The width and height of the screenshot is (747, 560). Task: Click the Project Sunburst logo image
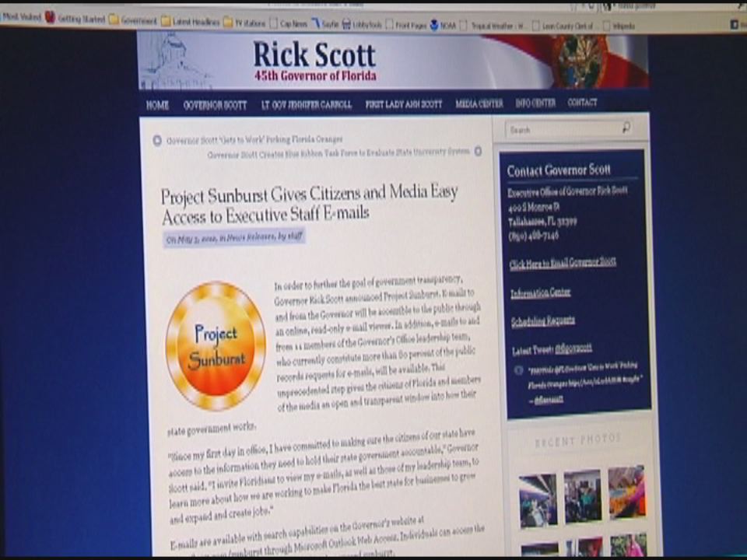216,345
